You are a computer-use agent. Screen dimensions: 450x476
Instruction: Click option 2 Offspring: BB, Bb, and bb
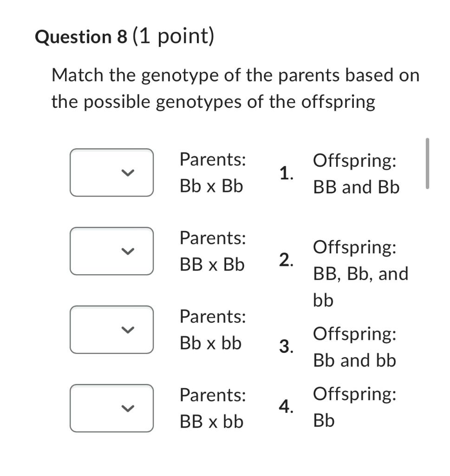(360, 273)
